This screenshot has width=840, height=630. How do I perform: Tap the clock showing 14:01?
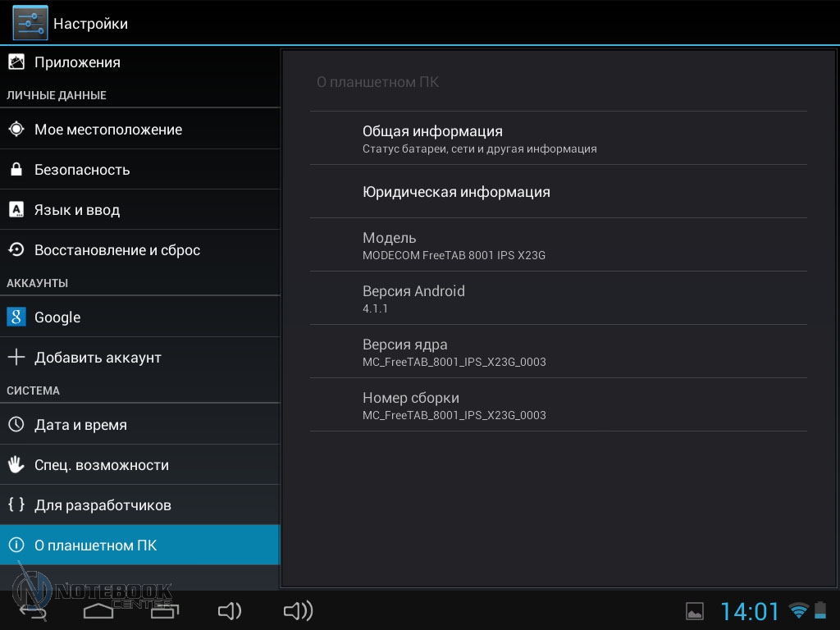(x=750, y=611)
